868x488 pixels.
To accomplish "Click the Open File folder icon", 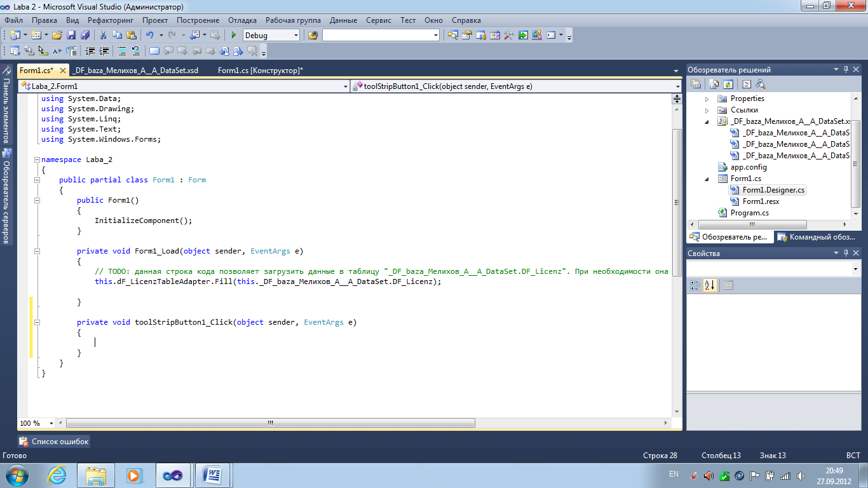I will click(x=57, y=36).
